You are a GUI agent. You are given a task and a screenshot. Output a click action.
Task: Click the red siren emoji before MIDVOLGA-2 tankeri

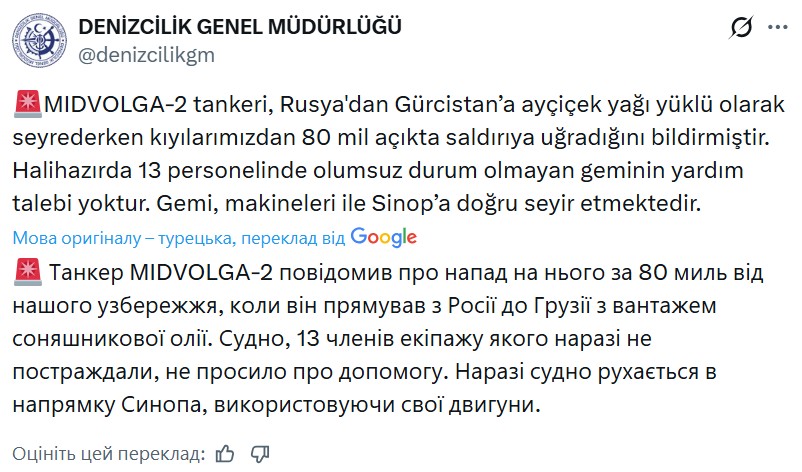[x=28, y=103]
